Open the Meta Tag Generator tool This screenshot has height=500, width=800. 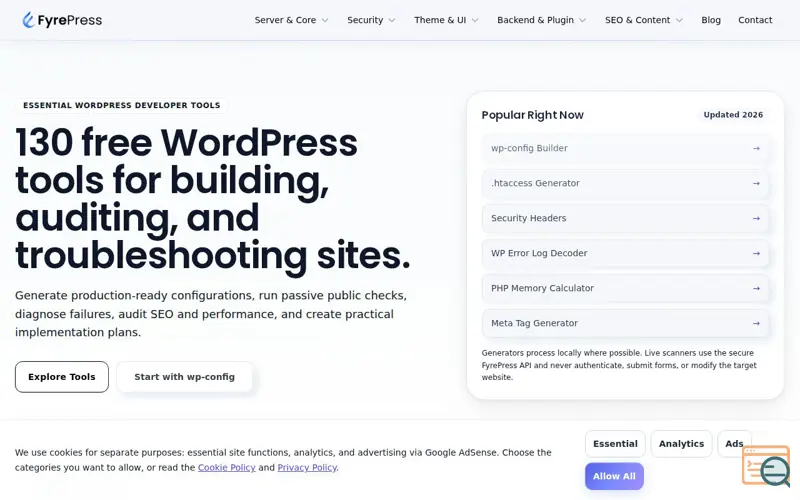625,323
